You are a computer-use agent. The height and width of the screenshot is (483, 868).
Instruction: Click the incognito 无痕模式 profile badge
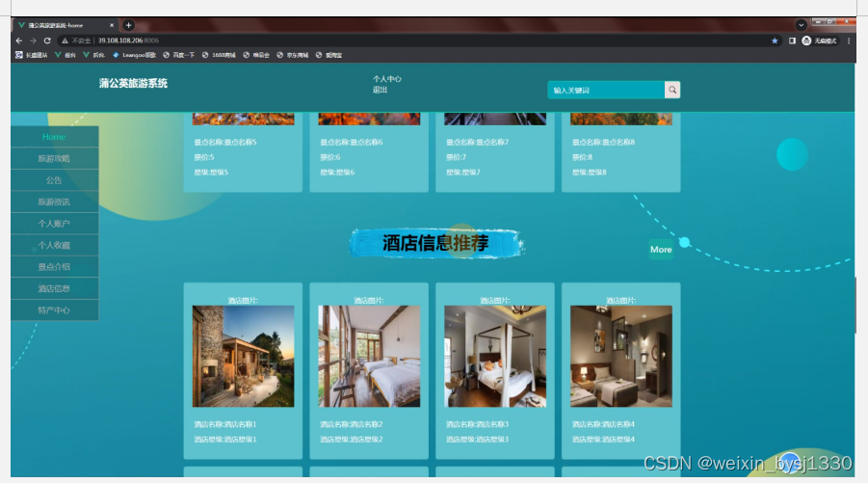pos(820,40)
